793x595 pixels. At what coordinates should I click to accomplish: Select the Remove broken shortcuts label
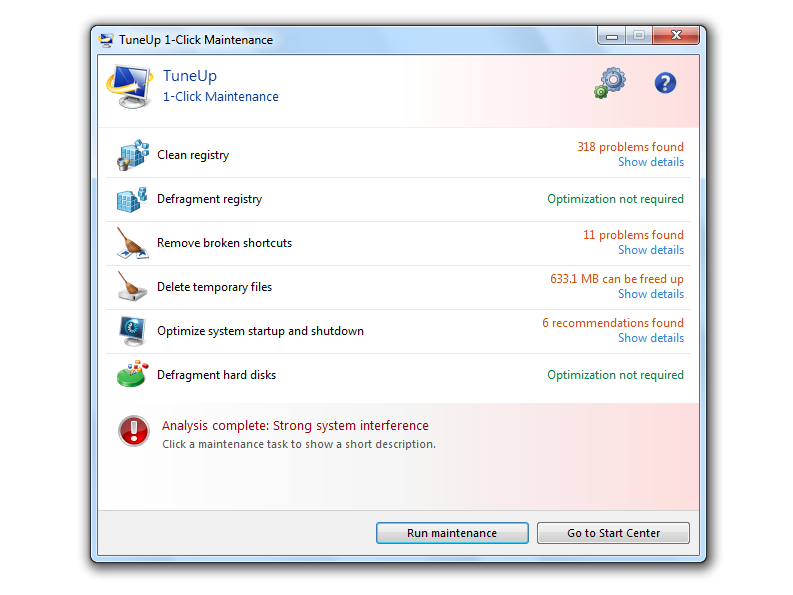pyautogui.click(x=225, y=243)
